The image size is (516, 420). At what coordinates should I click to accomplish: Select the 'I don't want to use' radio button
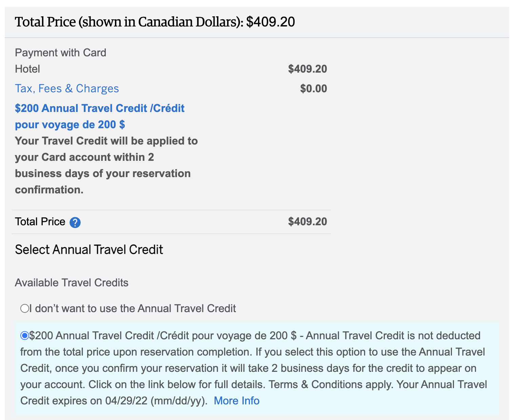point(24,308)
